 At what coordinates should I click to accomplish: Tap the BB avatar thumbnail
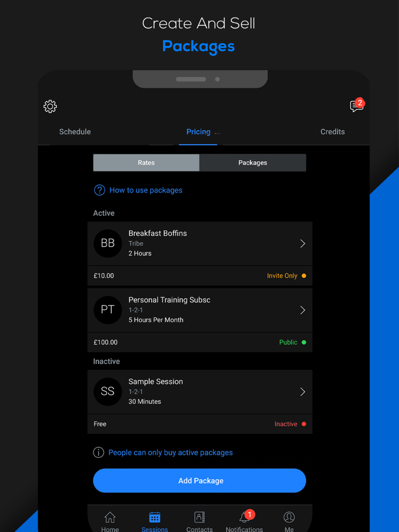point(108,243)
